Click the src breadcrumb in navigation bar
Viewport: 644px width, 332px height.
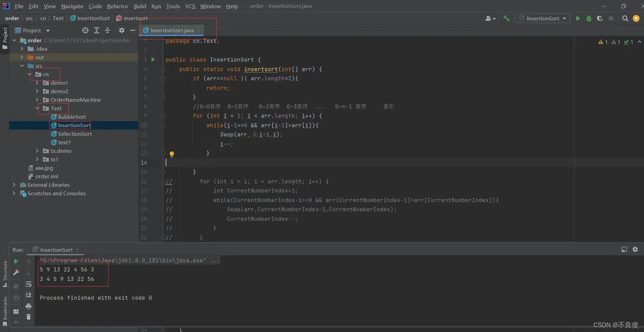pyautogui.click(x=29, y=18)
